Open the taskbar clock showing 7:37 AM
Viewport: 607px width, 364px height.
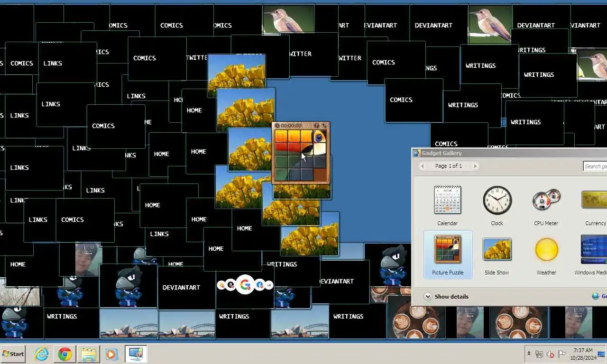582,354
